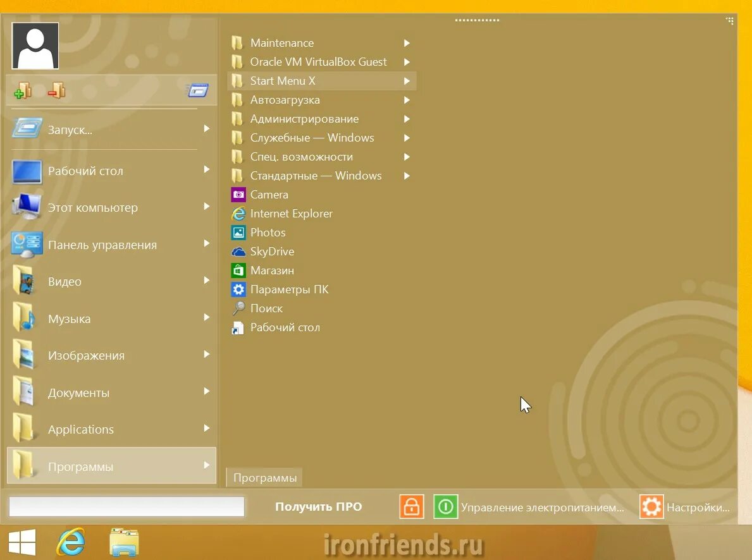The image size is (752, 560).
Task: Open the Camera app
Action: [270, 194]
